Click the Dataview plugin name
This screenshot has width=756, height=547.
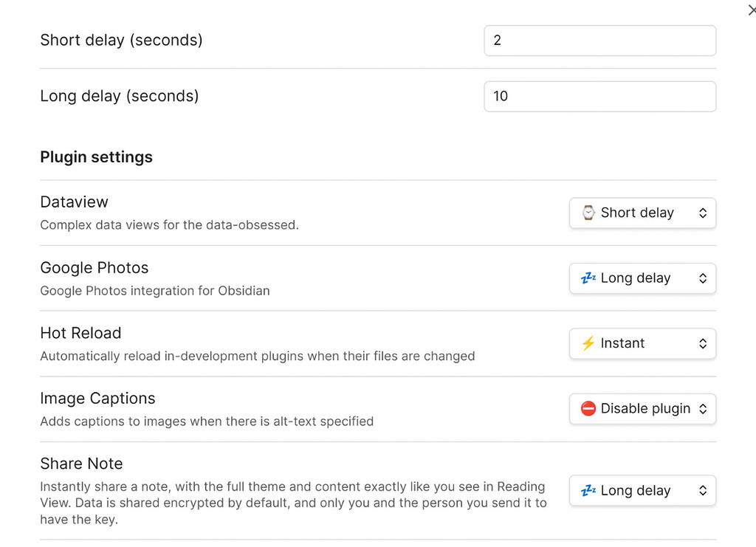(74, 202)
